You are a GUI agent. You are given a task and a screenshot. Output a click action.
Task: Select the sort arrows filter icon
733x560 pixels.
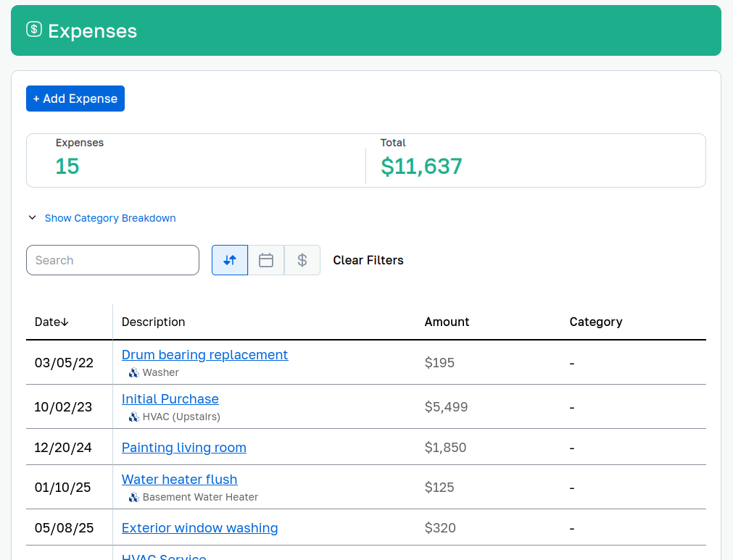(x=229, y=259)
